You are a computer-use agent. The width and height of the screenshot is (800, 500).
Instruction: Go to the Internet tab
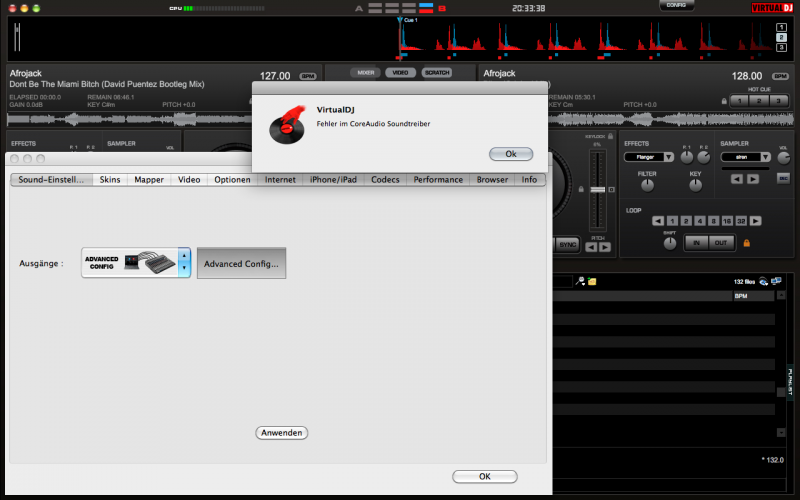(280, 180)
